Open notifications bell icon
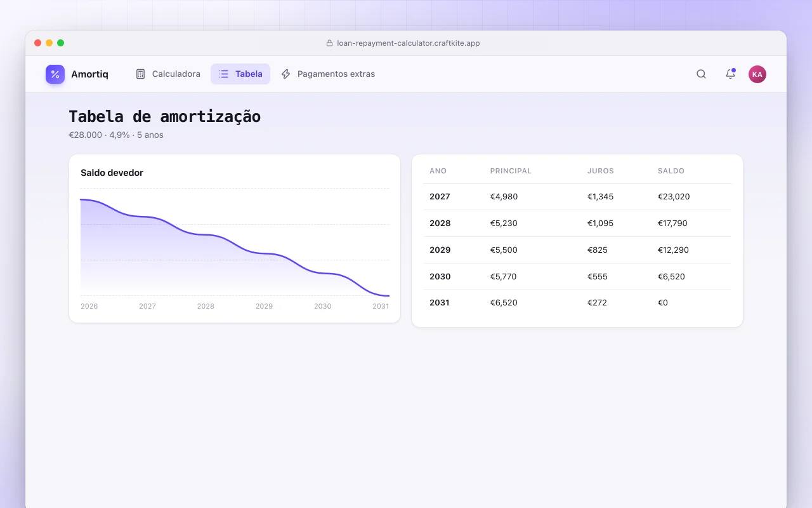The width and height of the screenshot is (812, 508). pos(730,74)
